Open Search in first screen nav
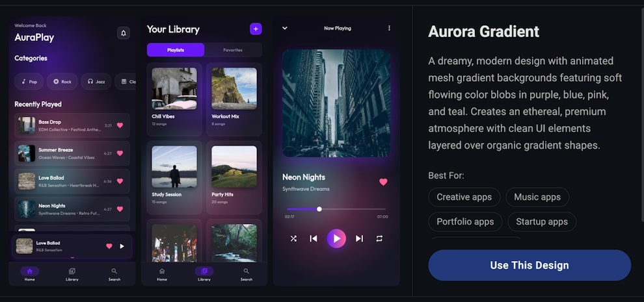 coord(114,274)
